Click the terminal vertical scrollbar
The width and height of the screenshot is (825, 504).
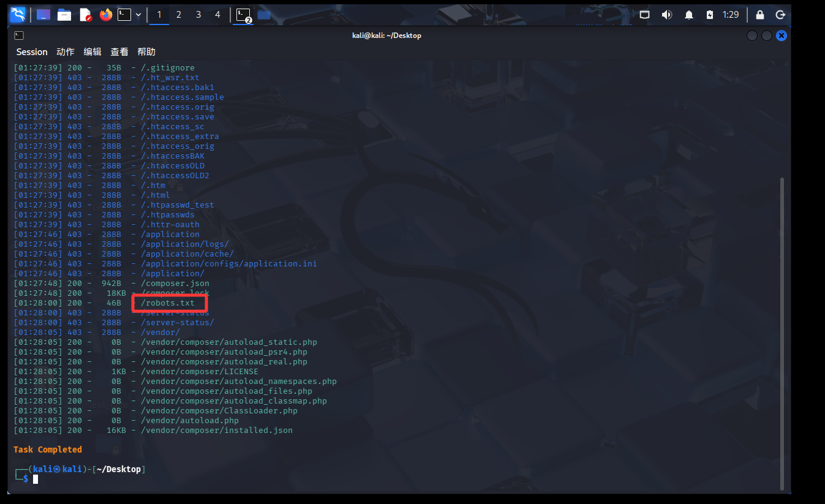pyautogui.click(x=780, y=331)
